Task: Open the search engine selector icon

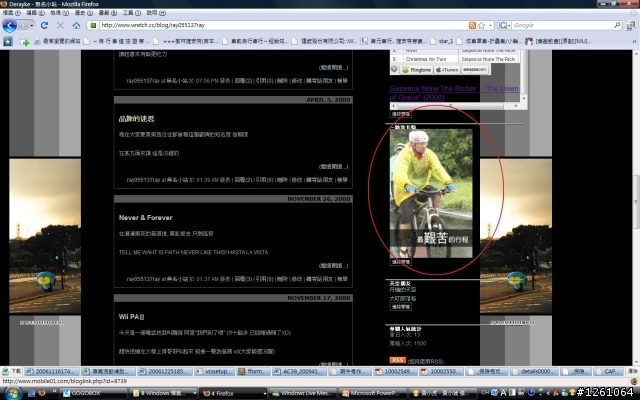Action: (504, 25)
